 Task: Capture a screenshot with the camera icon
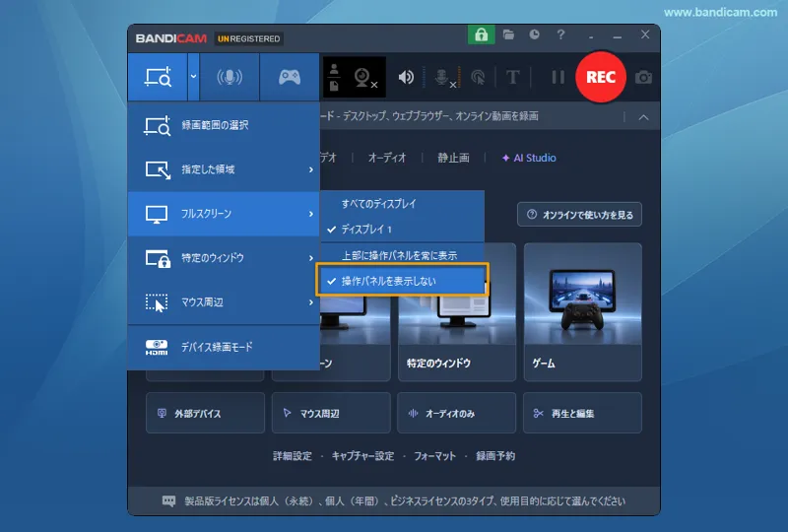(x=643, y=78)
